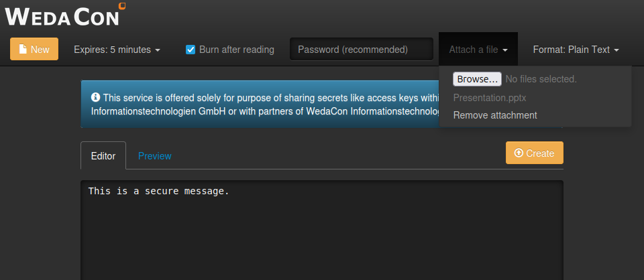This screenshot has height=280, width=644.
Task: Start a new paste with New
Action: point(34,50)
